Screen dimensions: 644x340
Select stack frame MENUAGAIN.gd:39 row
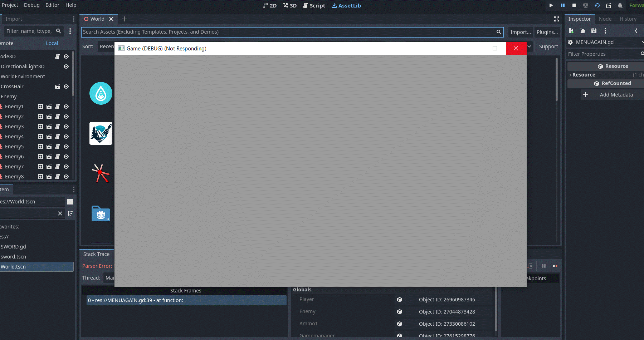tap(186, 300)
